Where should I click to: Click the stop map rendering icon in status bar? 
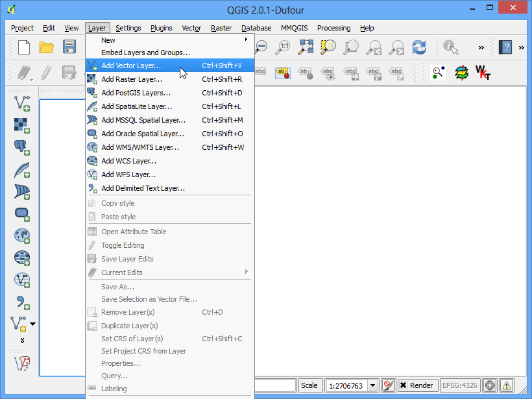pos(389,385)
